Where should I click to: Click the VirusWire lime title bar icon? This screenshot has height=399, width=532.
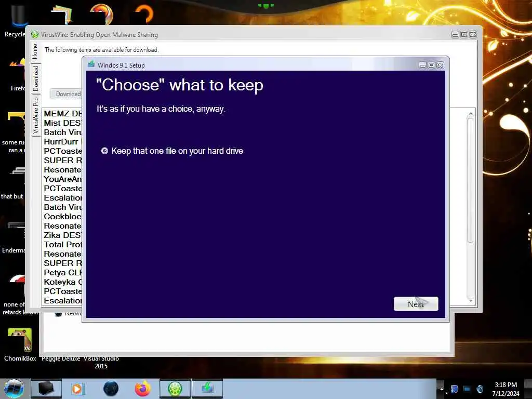(x=35, y=34)
